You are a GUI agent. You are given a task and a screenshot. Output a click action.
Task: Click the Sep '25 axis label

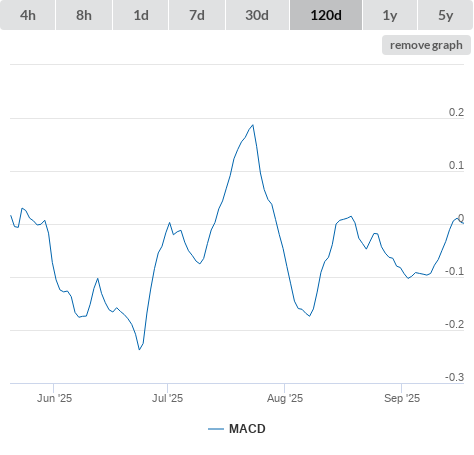(402, 398)
